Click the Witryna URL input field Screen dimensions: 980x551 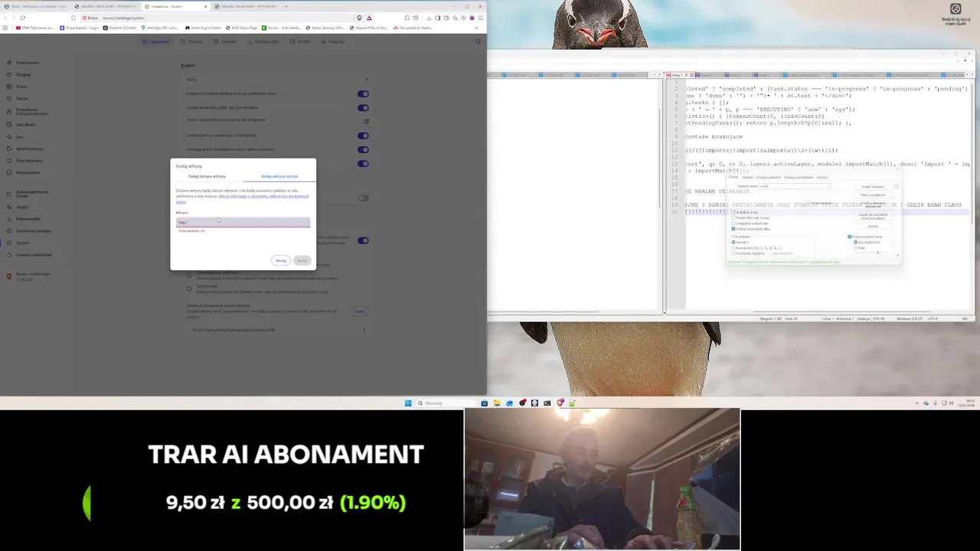[x=243, y=222]
